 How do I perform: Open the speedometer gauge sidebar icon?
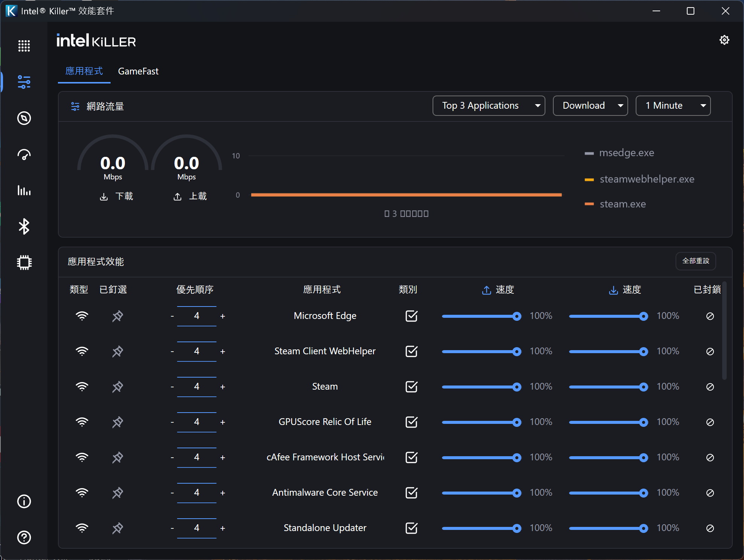pyautogui.click(x=24, y=155)
